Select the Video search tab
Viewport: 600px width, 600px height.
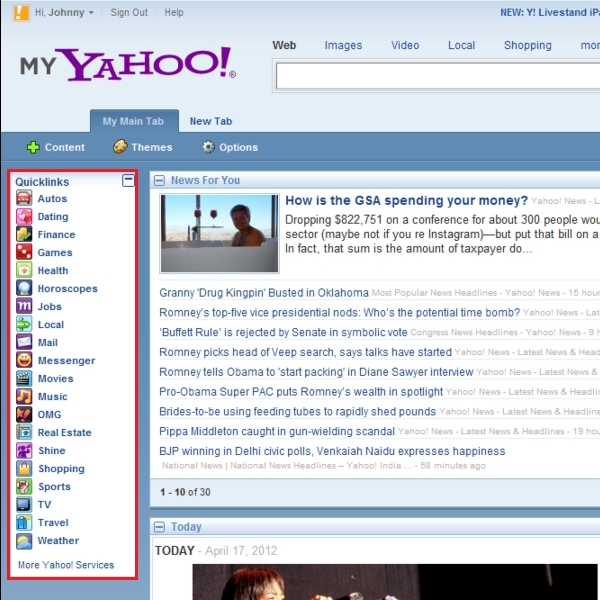click(x=405, y=45)
